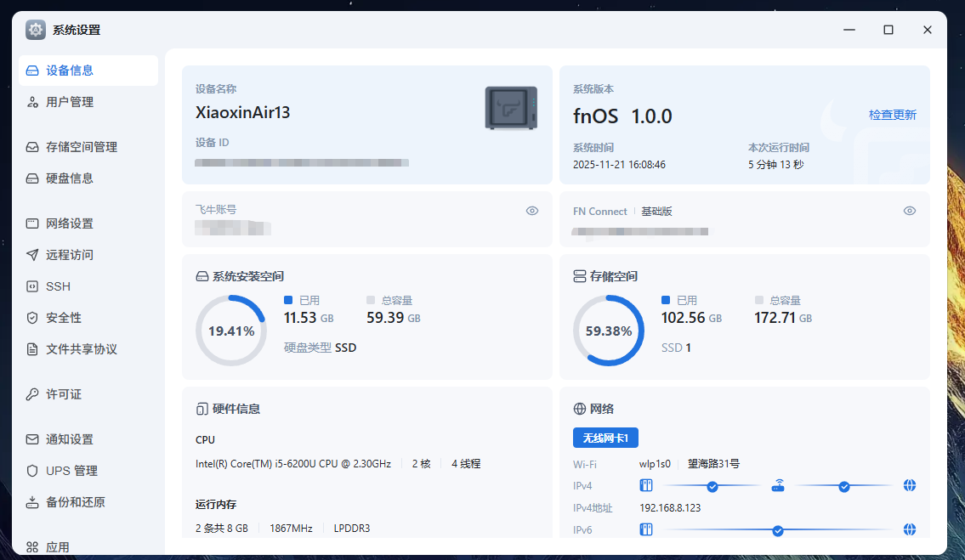Viewport: 965px width, 560px height.
Task: Click the 系统设置 gear icon in title bar
Action: (x=36, y=30)
